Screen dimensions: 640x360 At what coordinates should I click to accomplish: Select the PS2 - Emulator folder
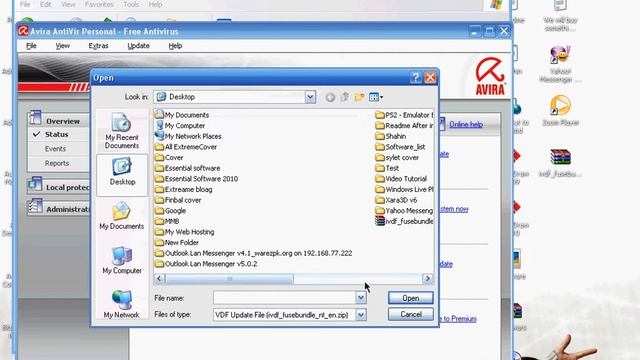[404, 115]
